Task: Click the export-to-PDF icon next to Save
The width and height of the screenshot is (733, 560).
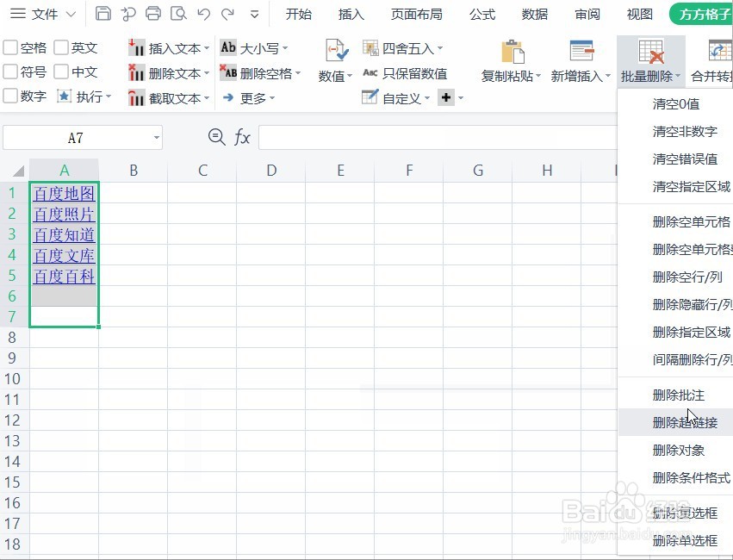Action: (x=128, y=14)
